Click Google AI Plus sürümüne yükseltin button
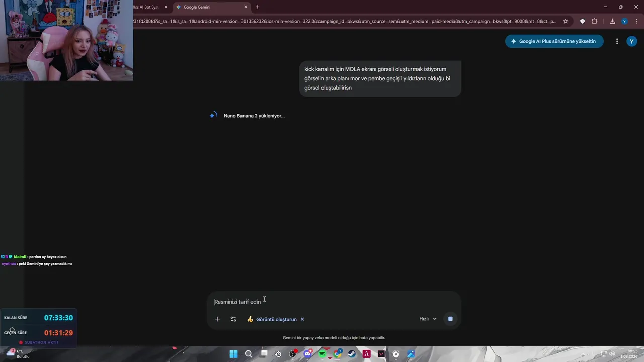Screen dimensions: 644x362 554,41
